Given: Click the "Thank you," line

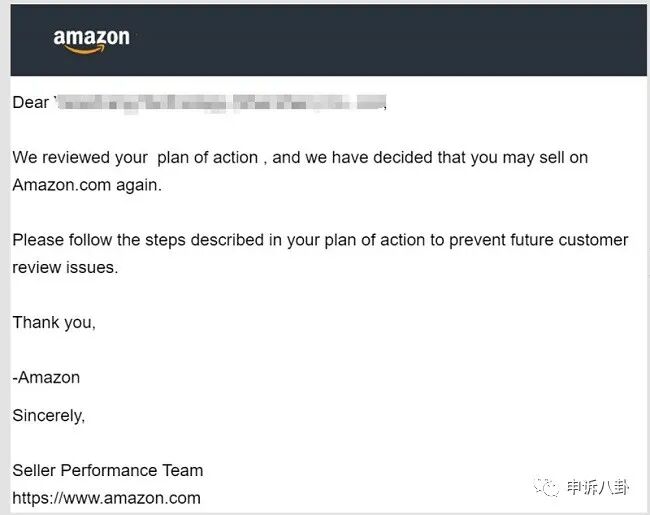Looking at the screenshot, I should tap(54, 322).
